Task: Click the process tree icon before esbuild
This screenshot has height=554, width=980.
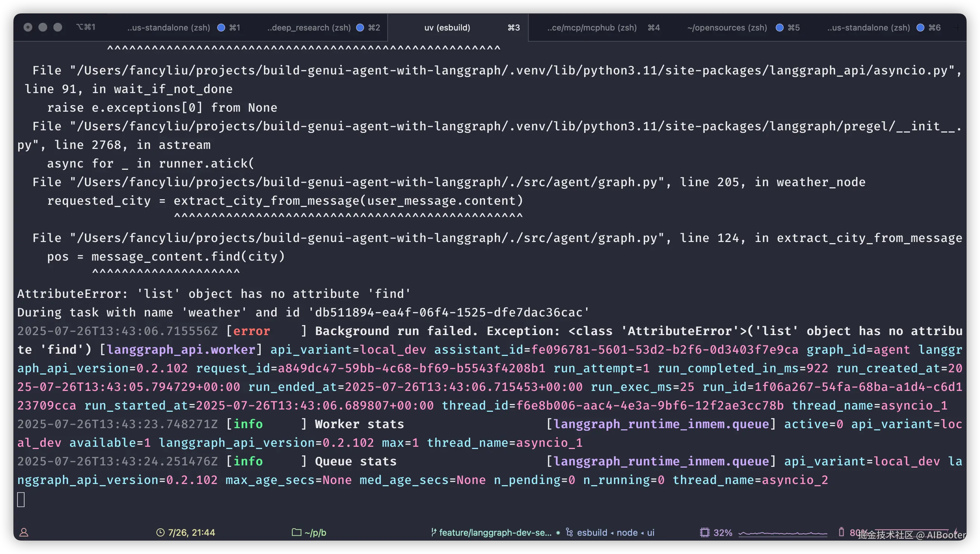Action: point(570,532)
